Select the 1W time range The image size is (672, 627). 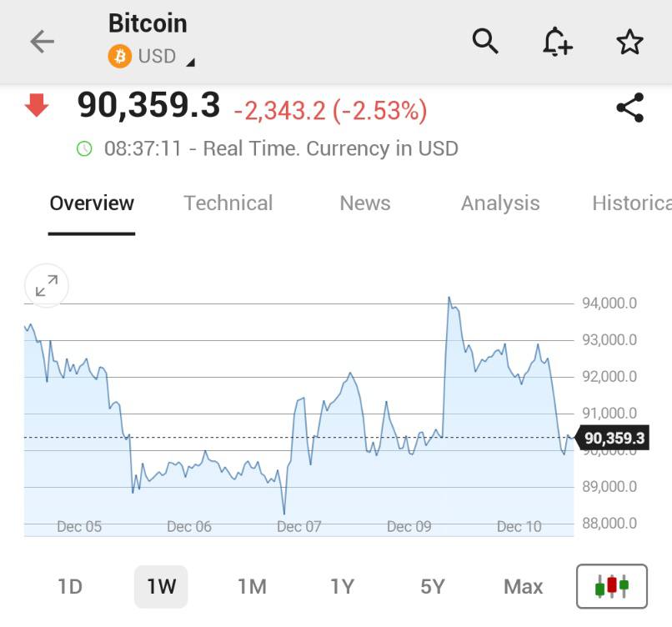pyautogui.click(x=161, y=587)
